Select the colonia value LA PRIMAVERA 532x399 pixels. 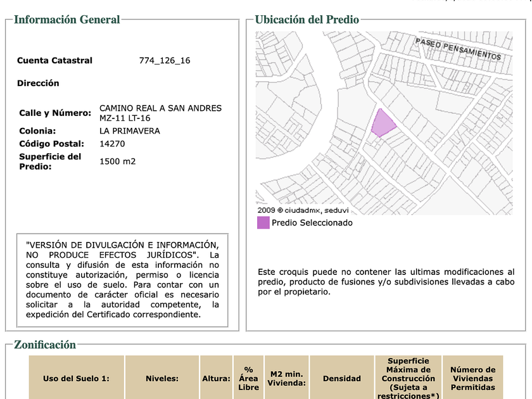point(130,131)
